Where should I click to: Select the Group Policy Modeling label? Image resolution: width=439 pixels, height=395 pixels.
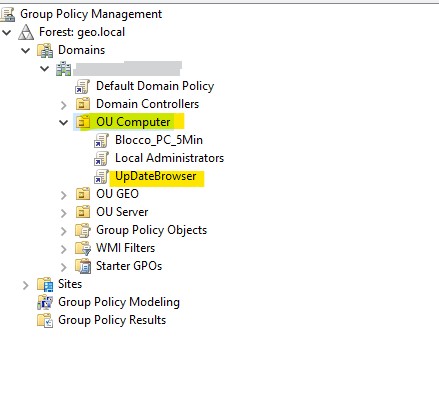pos(119,302)
